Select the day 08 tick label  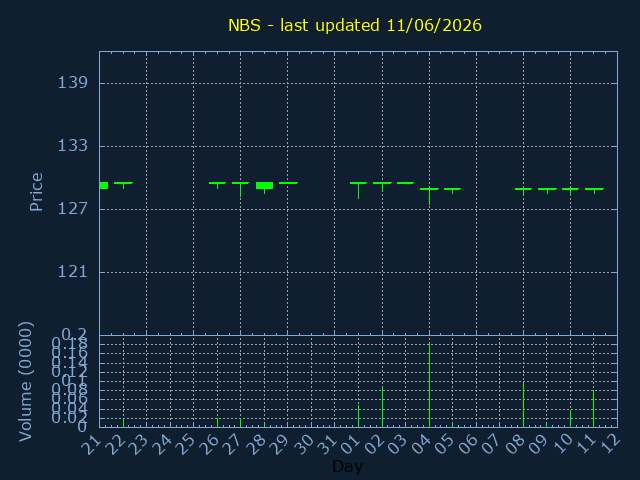pyautogui.click(x=515, y=444)
